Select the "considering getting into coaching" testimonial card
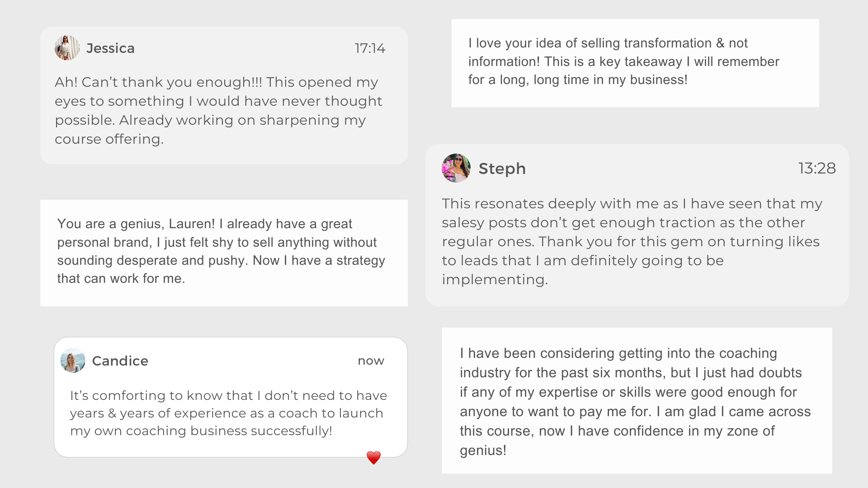The width and height of the screenshot is (868, 488). (x=637, y=400)
